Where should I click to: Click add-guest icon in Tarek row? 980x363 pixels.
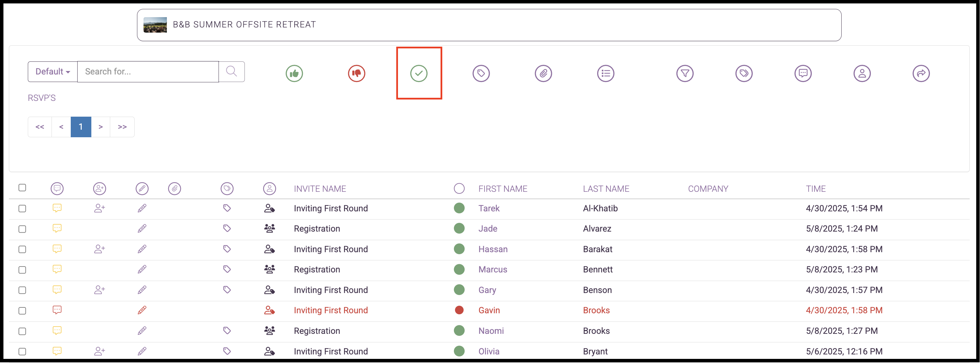99,208
